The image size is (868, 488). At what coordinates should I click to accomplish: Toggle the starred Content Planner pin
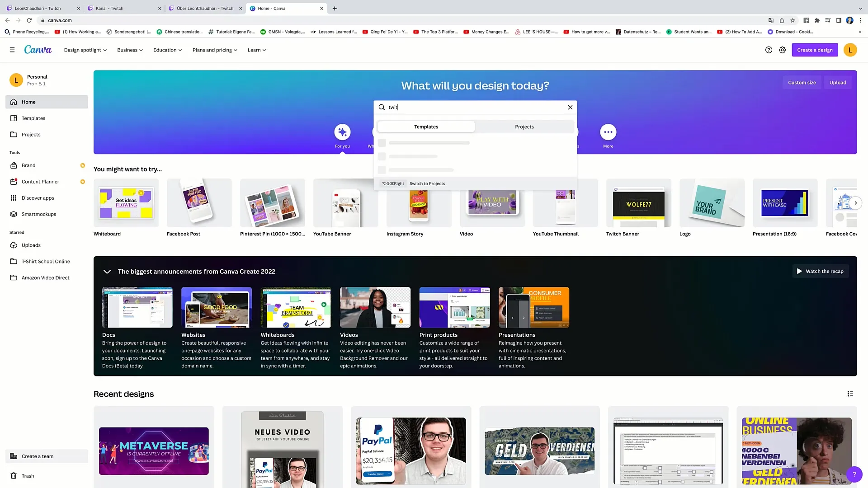[83, 182]
